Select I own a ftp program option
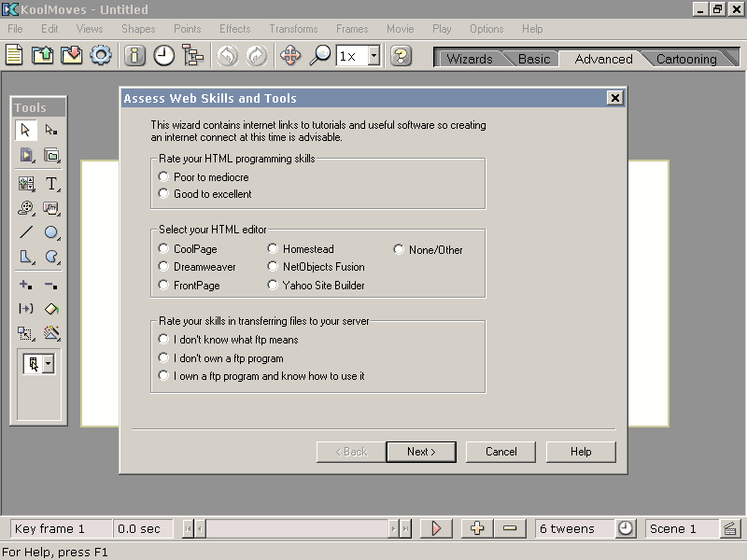Screen dimensions: 747x560 point(163,375)
